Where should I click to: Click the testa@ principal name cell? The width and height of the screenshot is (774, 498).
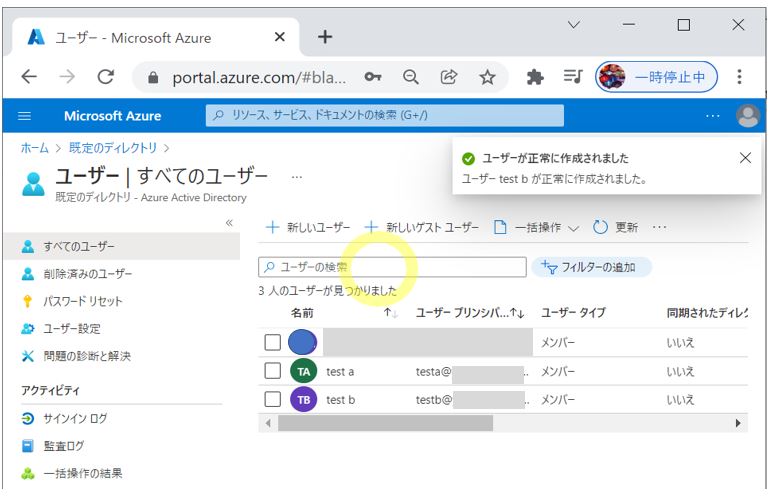[471, 372]
